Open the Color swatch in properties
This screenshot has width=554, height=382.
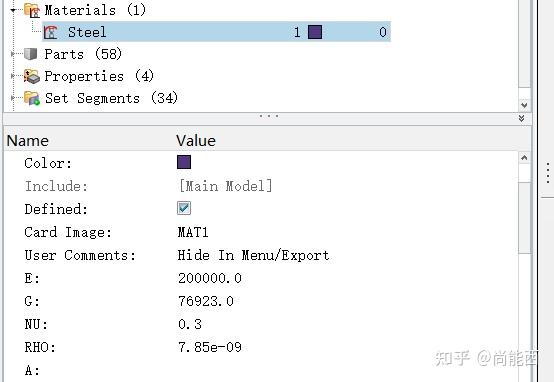pyautogui.click(x=184, y=162)
